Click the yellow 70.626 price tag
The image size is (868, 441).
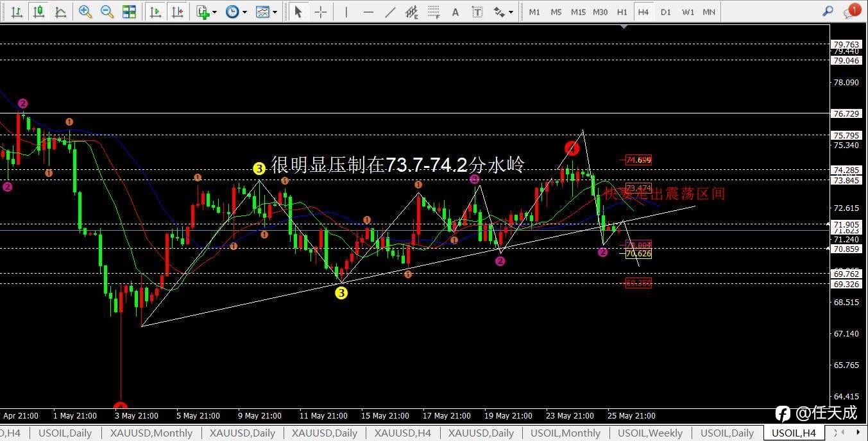pyautogui.click(x=638, y=254)
